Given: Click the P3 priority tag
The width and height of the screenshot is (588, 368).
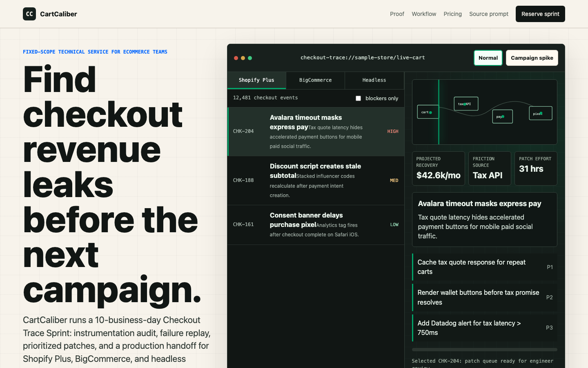Looking at the screenshot, I should point(550,328).
